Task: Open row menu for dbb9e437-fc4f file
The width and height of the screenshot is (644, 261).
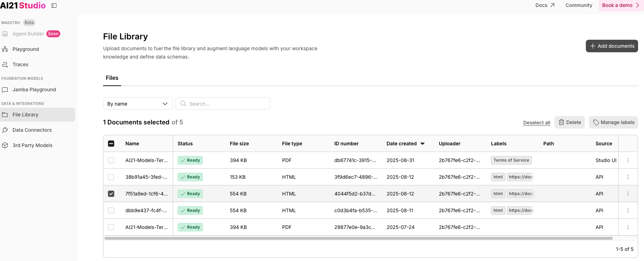Action: [628, 210]
